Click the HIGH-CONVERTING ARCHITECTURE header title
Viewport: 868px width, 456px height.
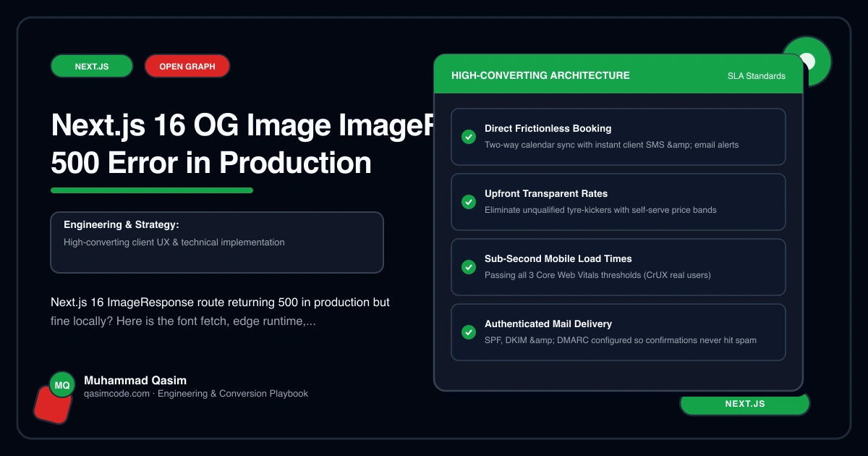point(540,75)
